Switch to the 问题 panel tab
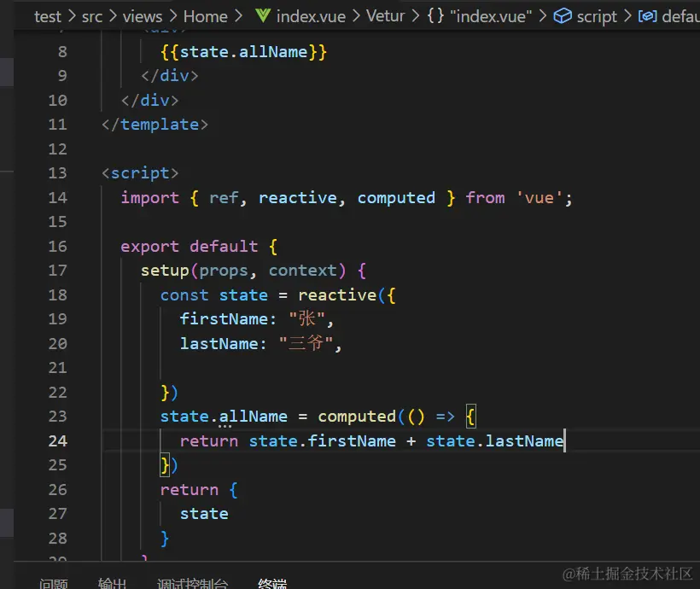 point(53,583)
